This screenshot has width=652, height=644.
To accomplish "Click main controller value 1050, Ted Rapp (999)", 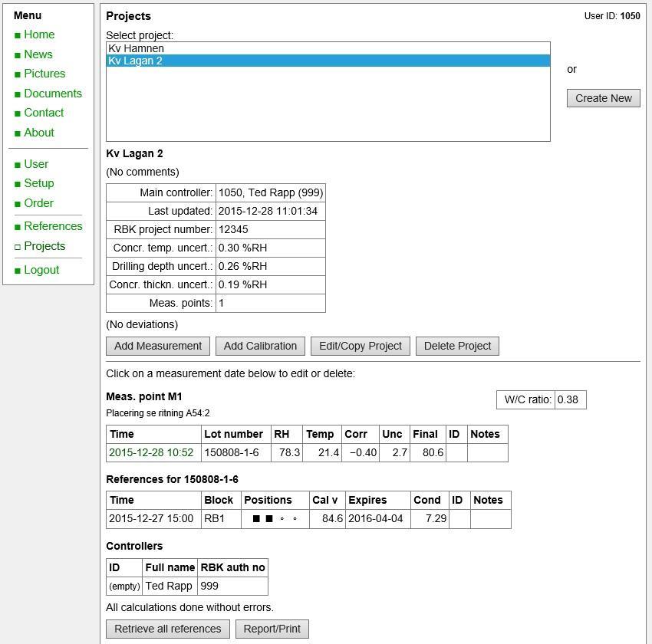I will coord(271,192).
